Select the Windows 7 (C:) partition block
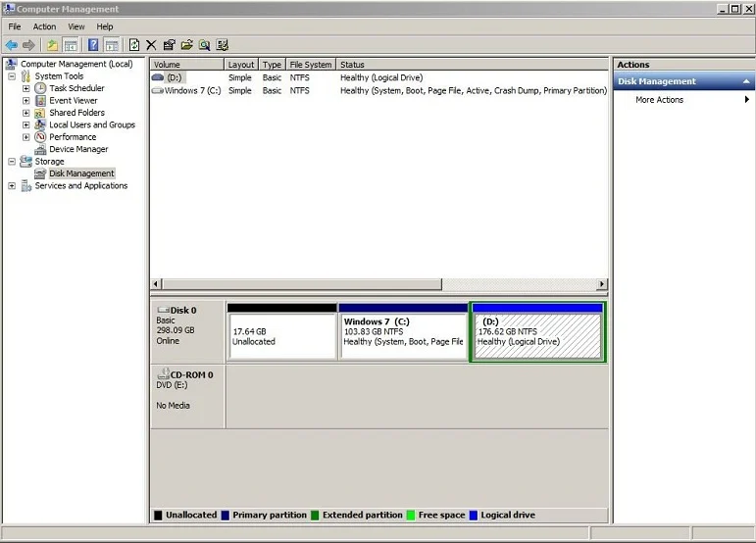 point(403,331)
